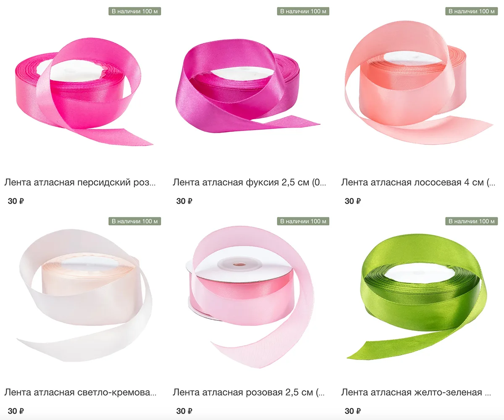Open link 'Лента атласная лососевая 4 см'
This screenshot has height=420, width=504.
[418, 182]
